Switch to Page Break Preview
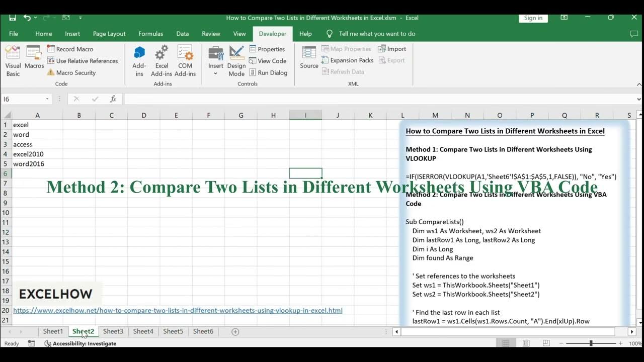Image resolution: width=644 pixels, height=362 pixels. [x=546, y=343]
